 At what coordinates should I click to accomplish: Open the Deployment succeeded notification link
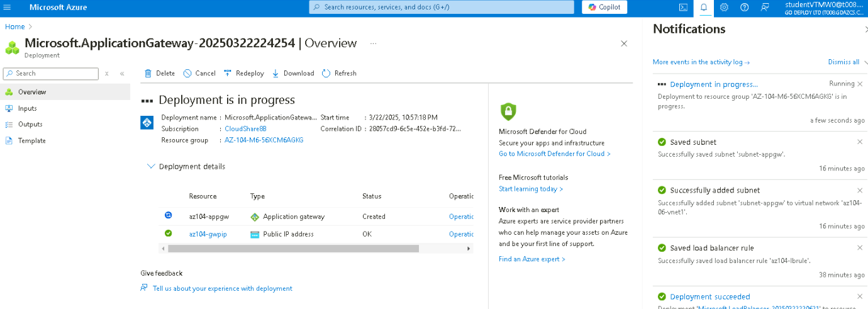click(710, 296)
